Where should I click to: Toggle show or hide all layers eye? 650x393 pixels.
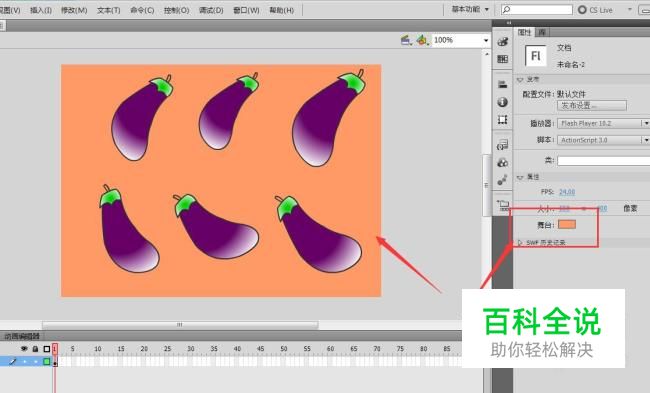coord(24,349)
